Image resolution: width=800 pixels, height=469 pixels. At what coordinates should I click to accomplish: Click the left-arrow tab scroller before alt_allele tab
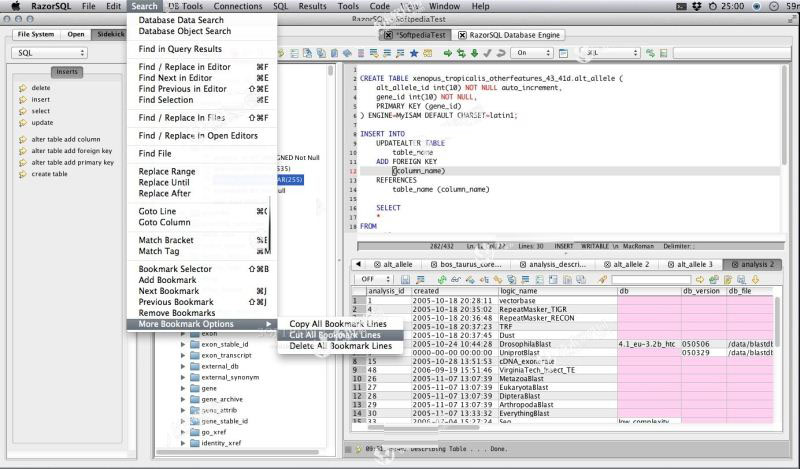point(358,264)
